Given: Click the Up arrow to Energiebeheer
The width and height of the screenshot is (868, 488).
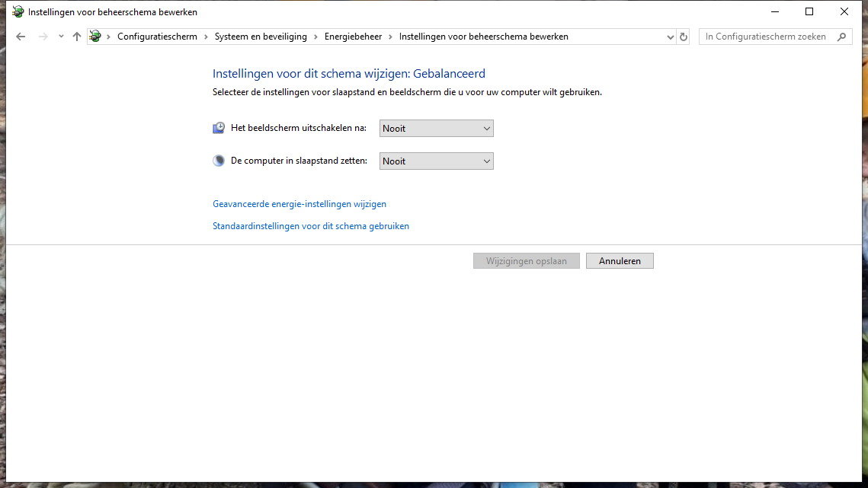Looking at the screenshot, I should click(76, 37).
